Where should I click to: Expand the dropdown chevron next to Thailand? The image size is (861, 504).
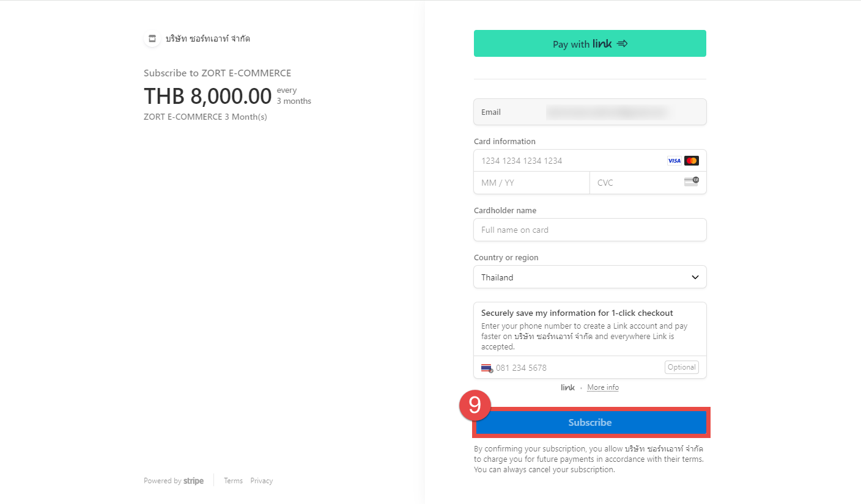coord(695,277)
